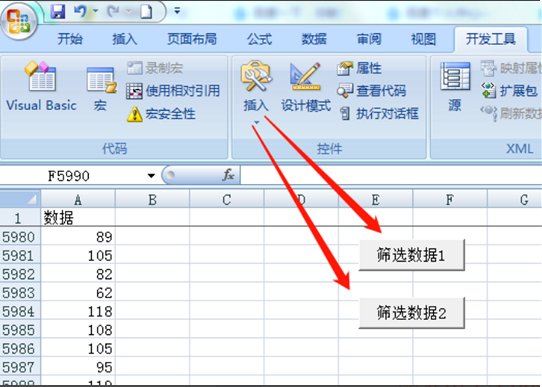The image size is (542, 387).
Task: Open the XML 源 pane
Action: 455,87
